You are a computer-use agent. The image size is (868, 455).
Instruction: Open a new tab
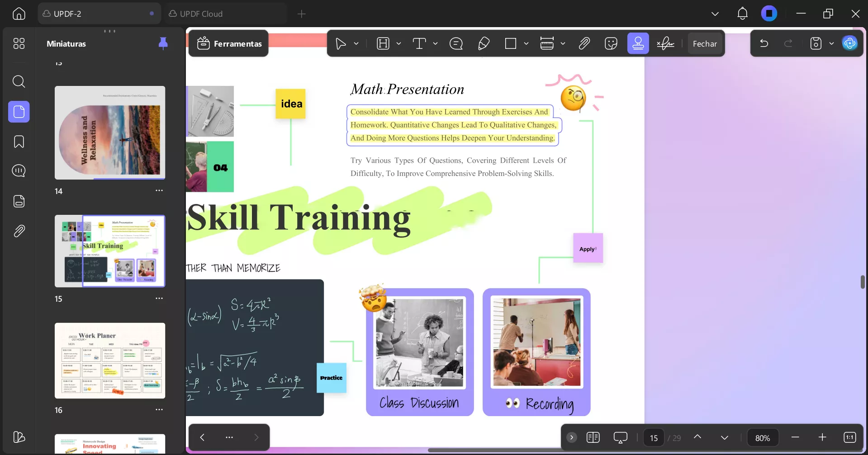[302, 14]
